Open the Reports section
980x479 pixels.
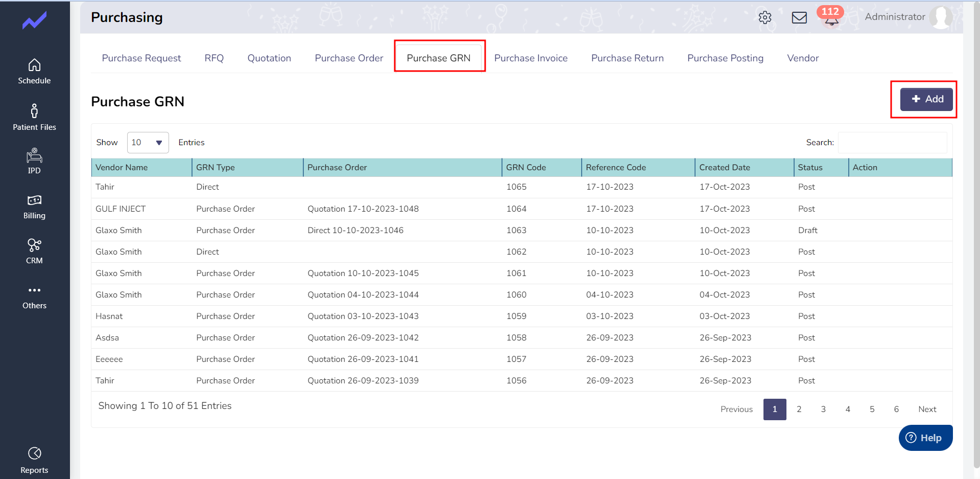pos(34,461)
